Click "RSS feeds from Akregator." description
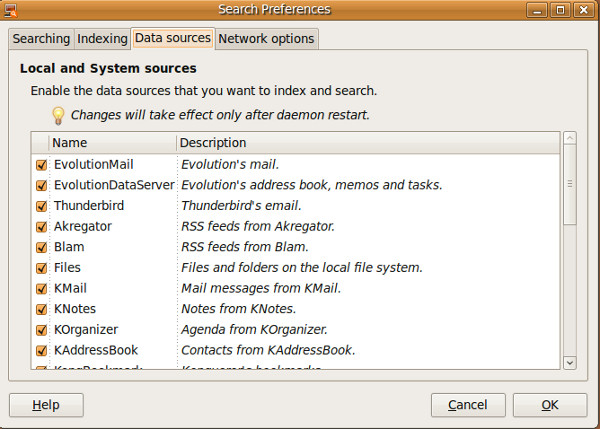Screen dimensions: 600x429 (x=258, y=227)
